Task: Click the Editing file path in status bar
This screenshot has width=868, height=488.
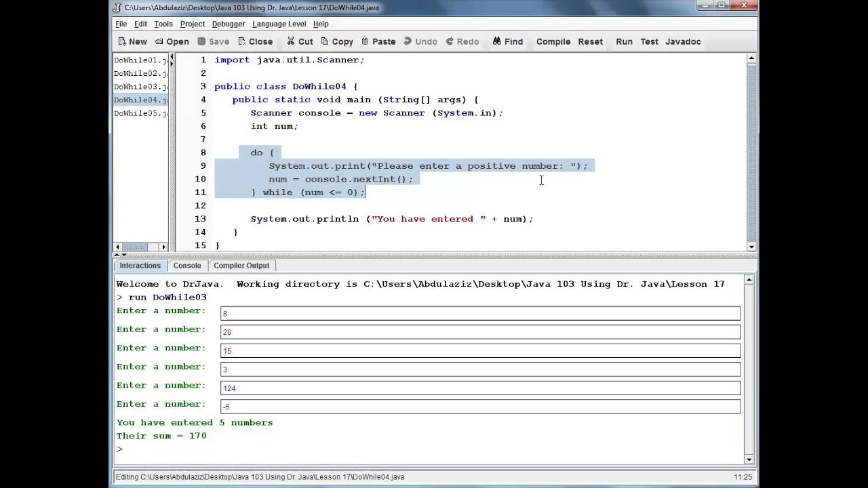Action: (x=260, y=477)
